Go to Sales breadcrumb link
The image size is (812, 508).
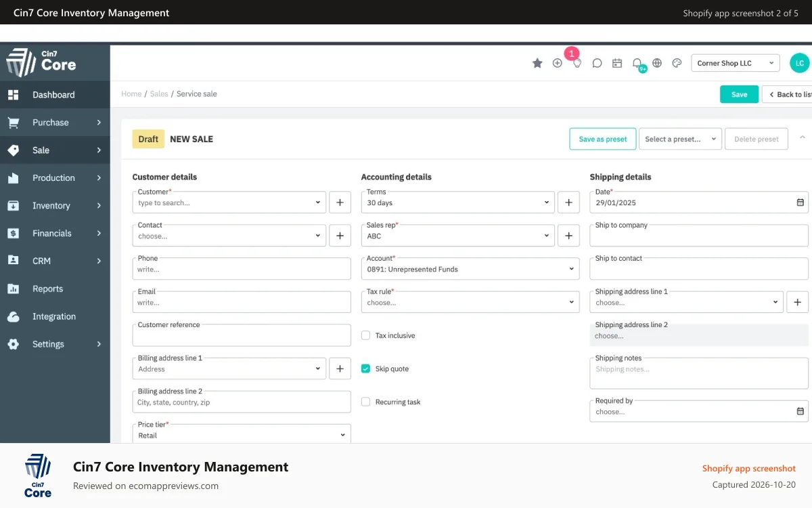(x=159, y=94)
